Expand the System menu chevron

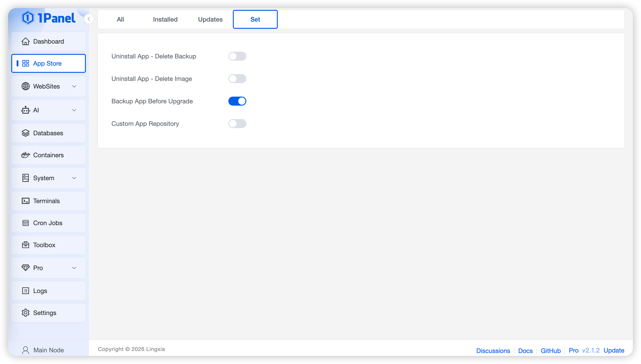[x=74, y=178]
